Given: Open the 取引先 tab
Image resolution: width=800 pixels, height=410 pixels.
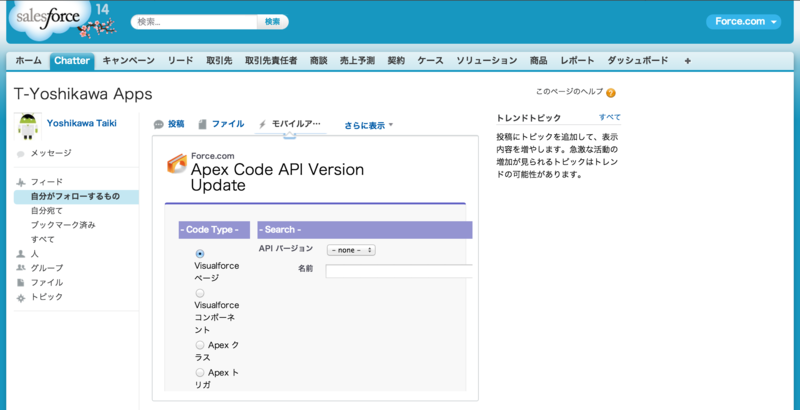Looking at the screenshot, I should click(219, 60).
